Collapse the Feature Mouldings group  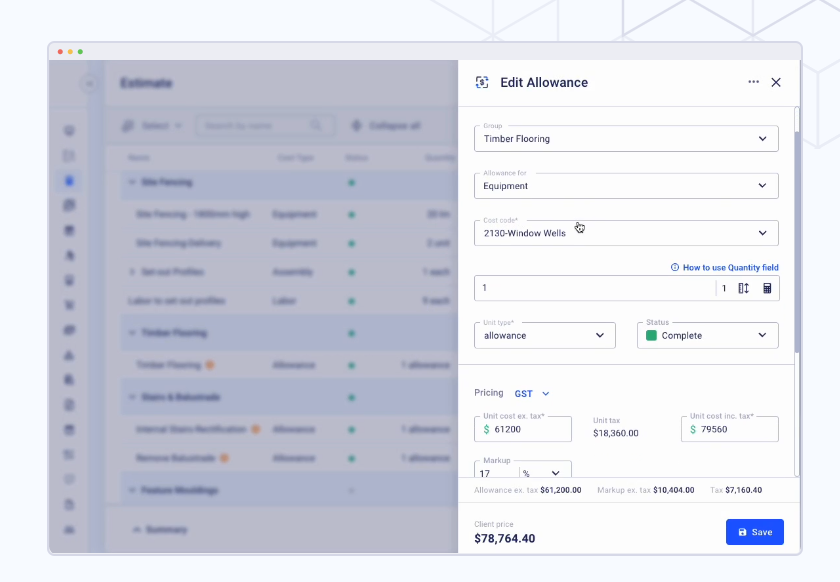tap(132, 490)
